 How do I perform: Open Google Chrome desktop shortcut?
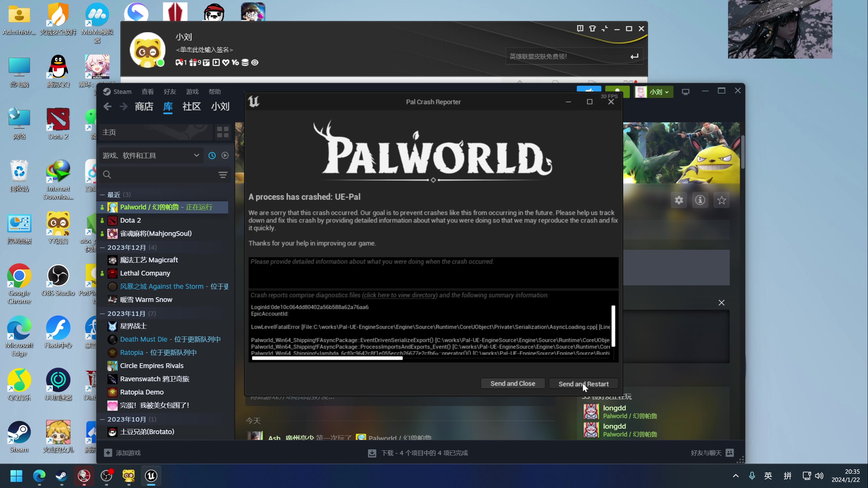19,284
